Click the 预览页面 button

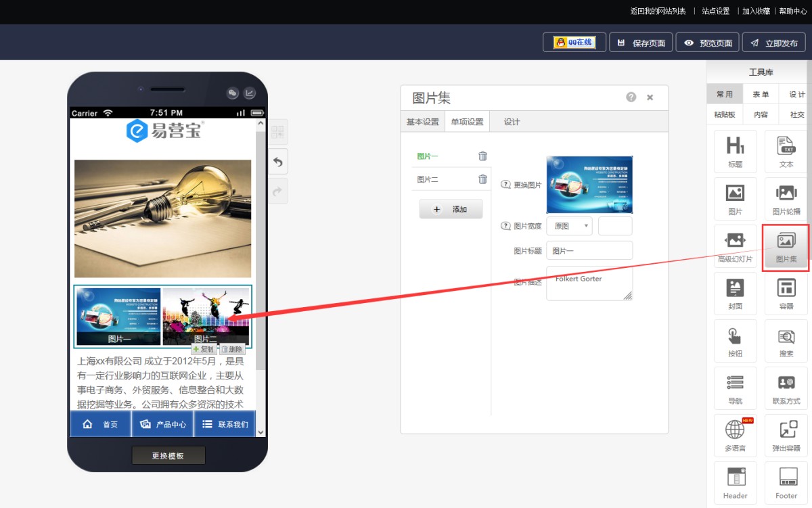point(708,43)
